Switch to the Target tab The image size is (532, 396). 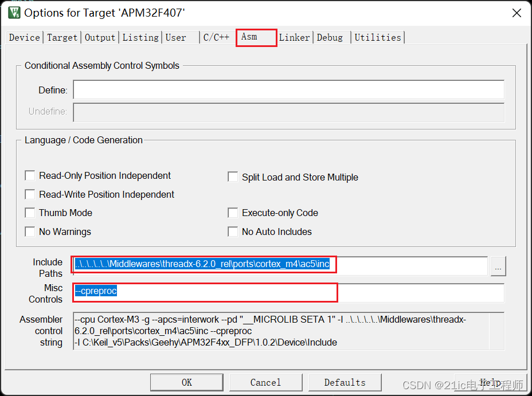(62, 37)
